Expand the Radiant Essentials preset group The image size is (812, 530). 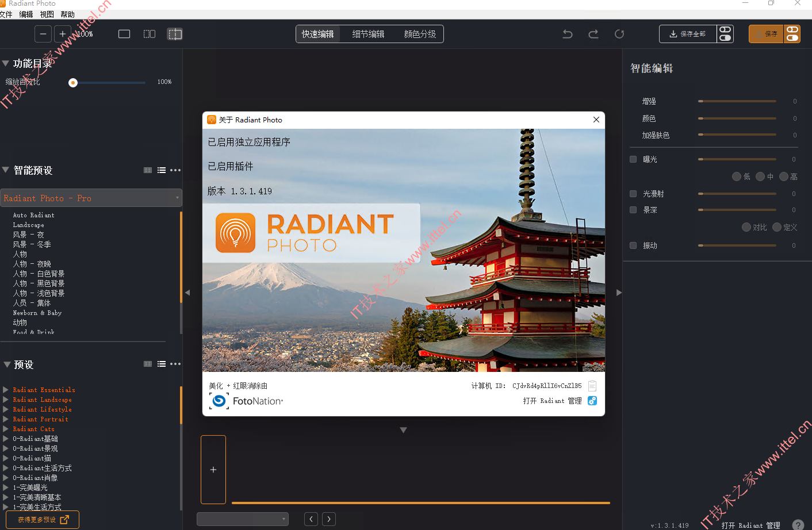5,390
